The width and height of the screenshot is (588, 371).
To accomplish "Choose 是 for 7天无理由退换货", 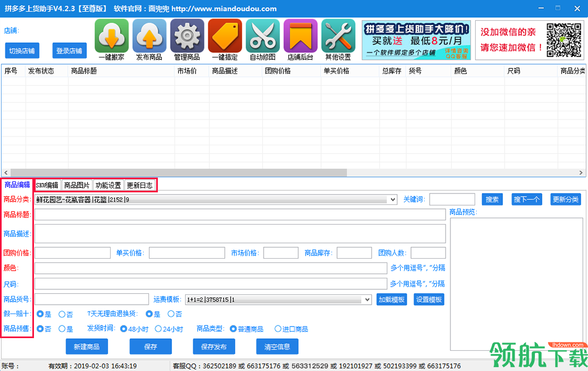I will (149, 313).
